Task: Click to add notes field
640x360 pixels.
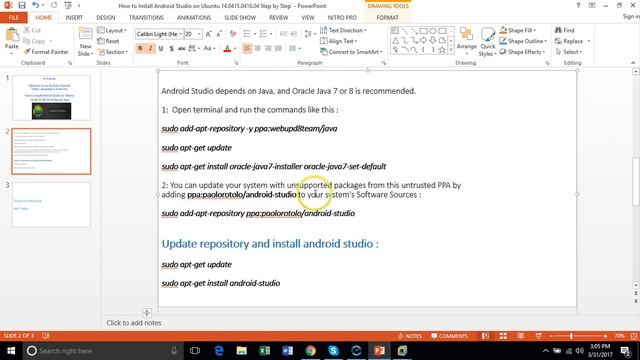Action: [x=134, y=323]
